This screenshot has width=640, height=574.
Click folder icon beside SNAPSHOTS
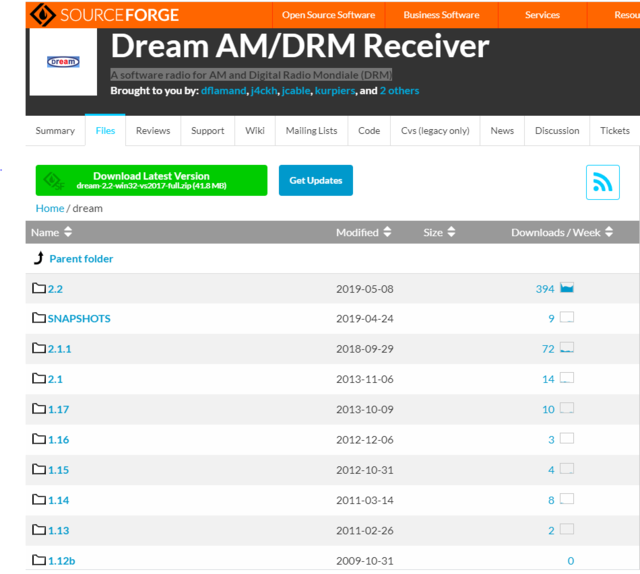(x=39, y=318)
